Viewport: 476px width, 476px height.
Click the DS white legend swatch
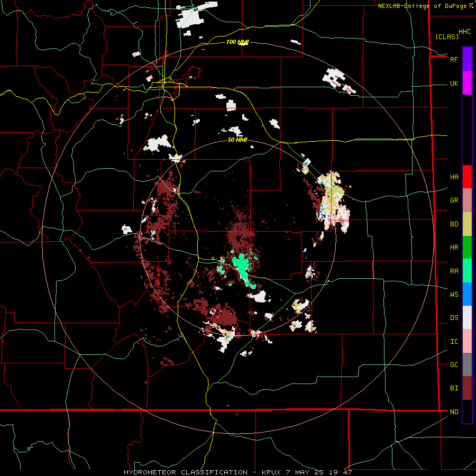467,317
